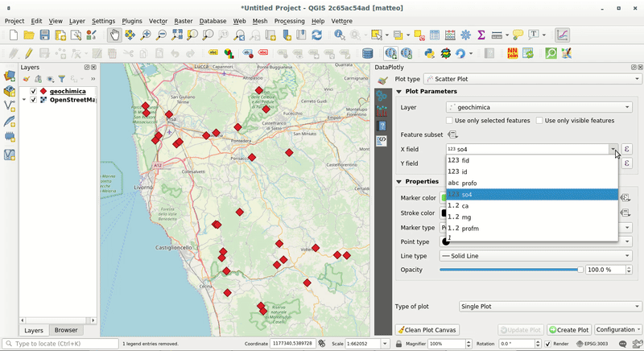Enable 'Use only selected features' checkbox
Viewport: 644px width, 351px height.
pos(449,121)
